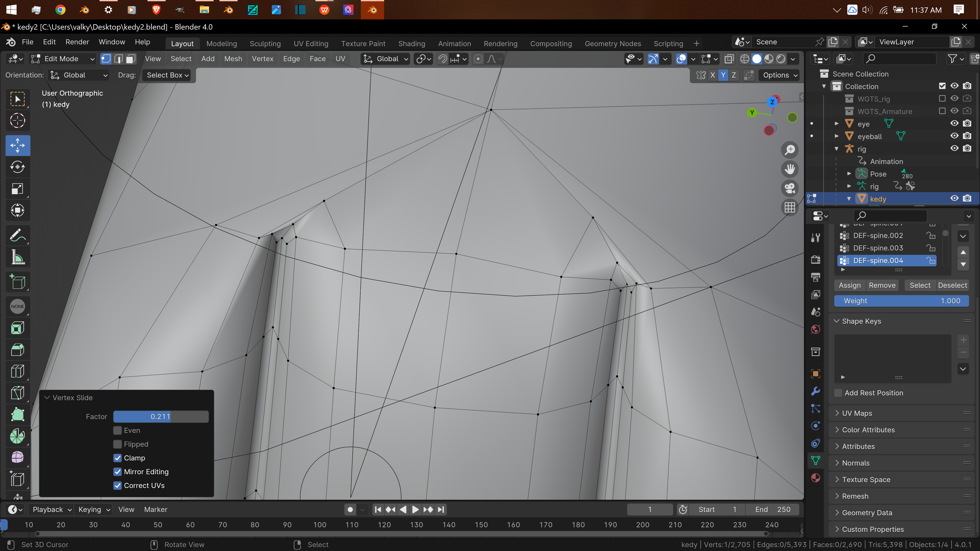Viewport: 980px width, 551px height.
Task: Click the Assign vertex group button
Action: (850, 285)
